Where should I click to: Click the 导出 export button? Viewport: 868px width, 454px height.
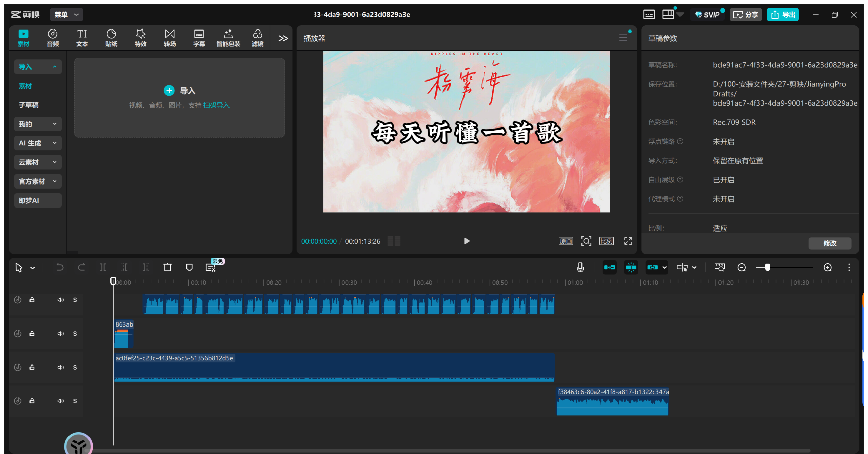783,15
